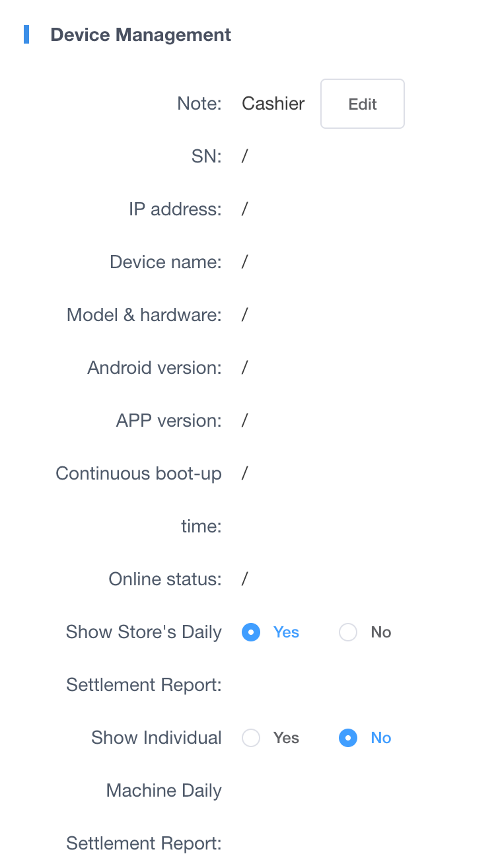This screenshot has width=498, height=868.
Task: Select No for Show Store's Daily Settlement Report
Action: (x=348, y=632)
